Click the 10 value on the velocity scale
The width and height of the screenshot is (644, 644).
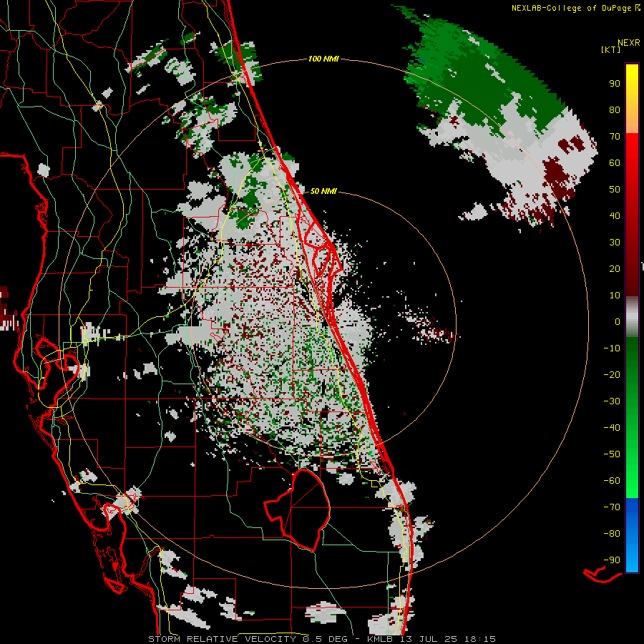coord(615,296)
